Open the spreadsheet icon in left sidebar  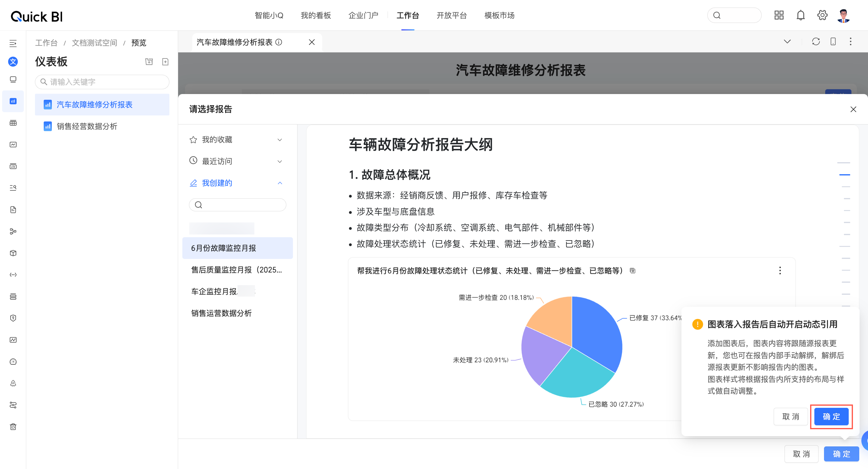click(x=13, y=123)
